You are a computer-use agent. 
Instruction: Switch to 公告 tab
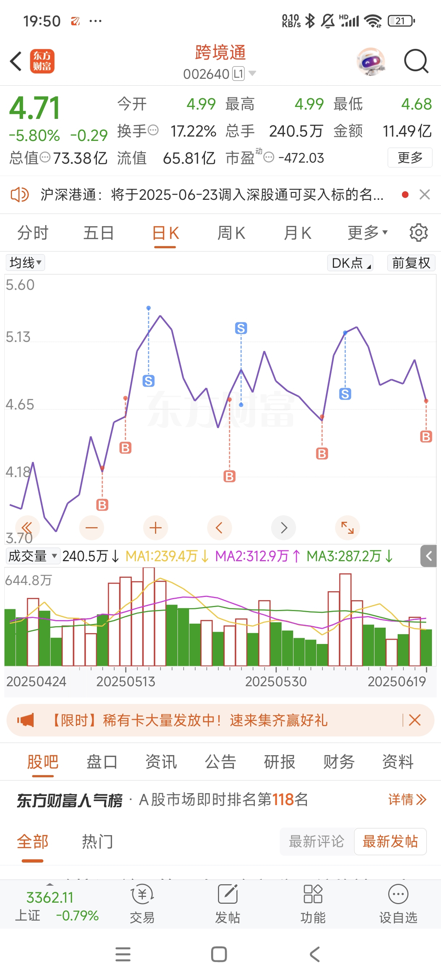(220, 762)
